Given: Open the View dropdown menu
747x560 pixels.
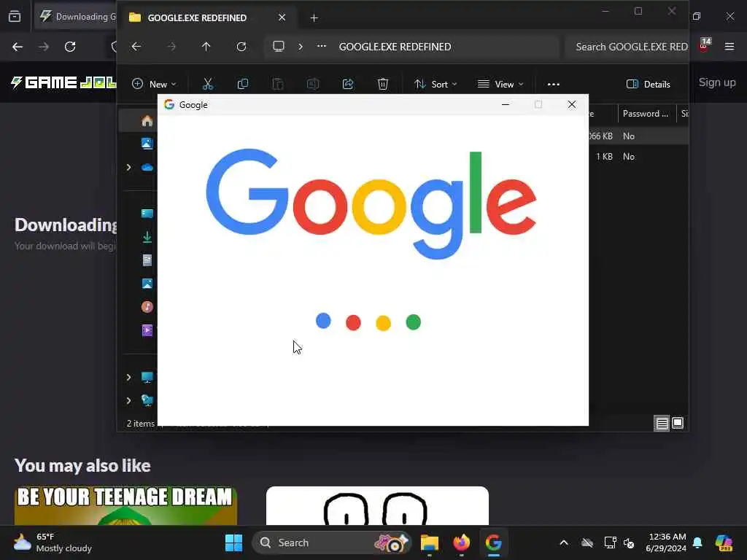Looking at the screenshot, I should click(500, 85).
